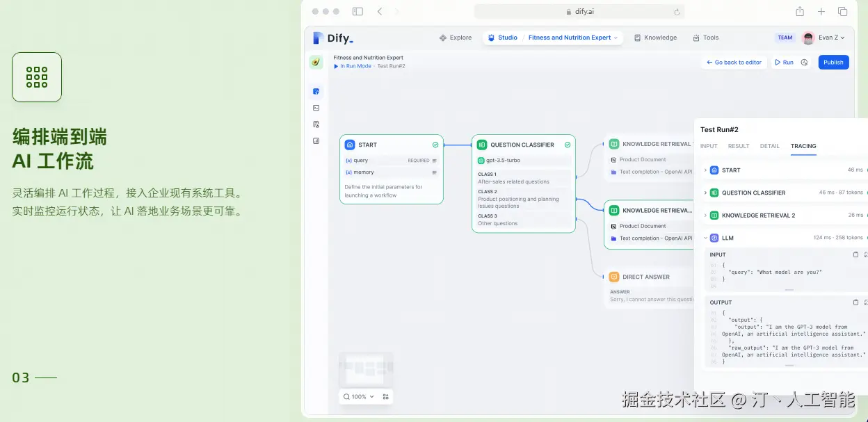Click the LLM tracing node icon
The width and height of the screenshot is (868, 422).
coord(714,238)
